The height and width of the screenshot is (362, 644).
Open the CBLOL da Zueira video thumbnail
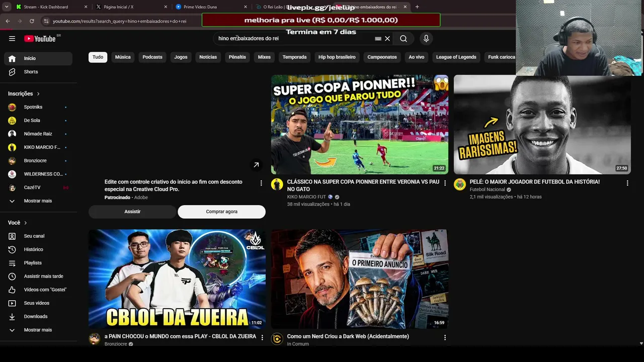[177, 279]
